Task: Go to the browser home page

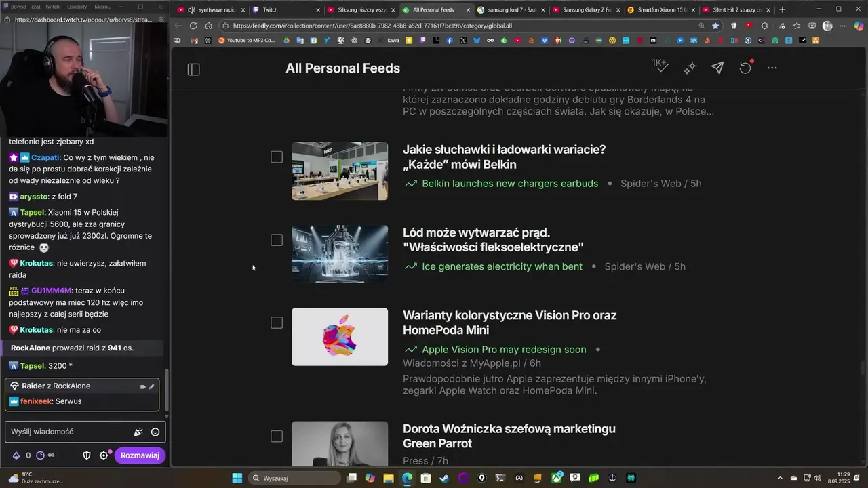Action: [208, 26]
